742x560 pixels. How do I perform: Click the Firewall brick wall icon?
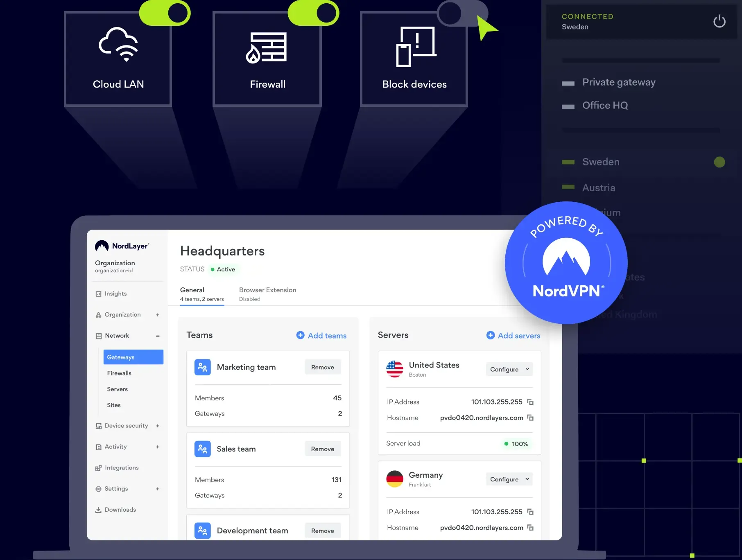tap(266, 47)
